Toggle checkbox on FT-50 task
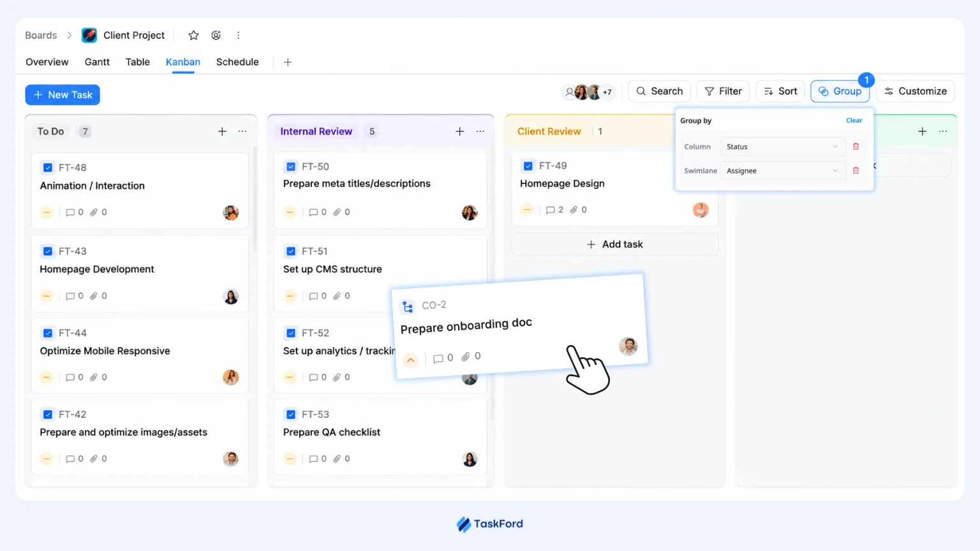980x551 pixels. click(291, 166)
